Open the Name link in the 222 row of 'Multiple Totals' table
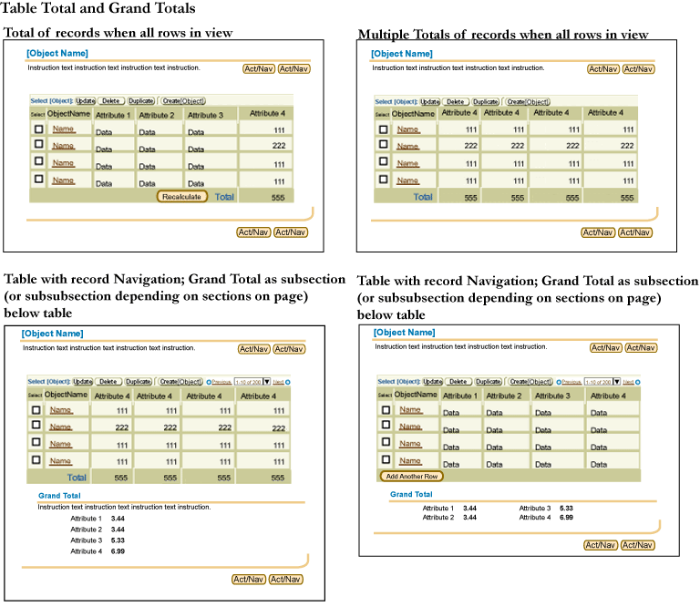Screen dimensions: 700x607 [x=408, y=147]
